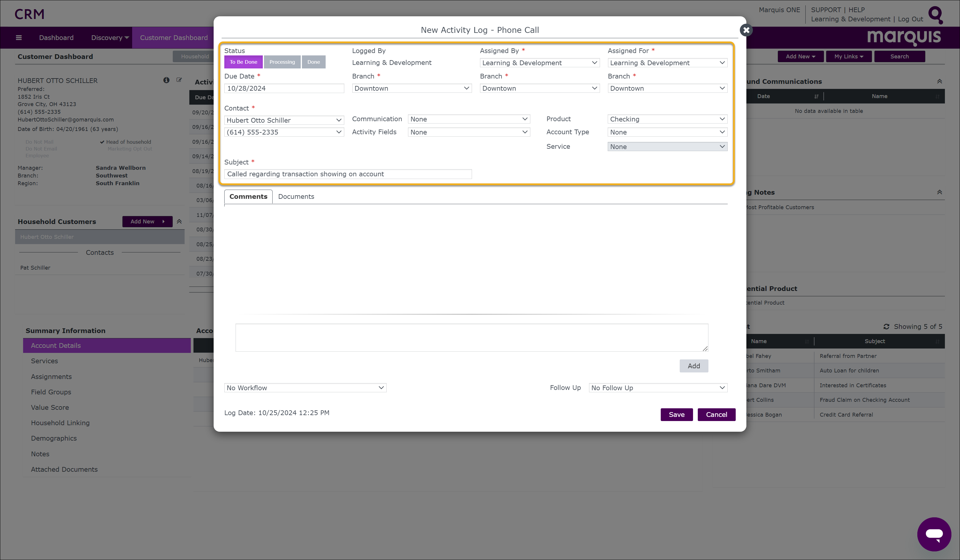Open the Add New dropdown in toolbar
Viewport: 960px width, 560px height.
tap(800, 56)
